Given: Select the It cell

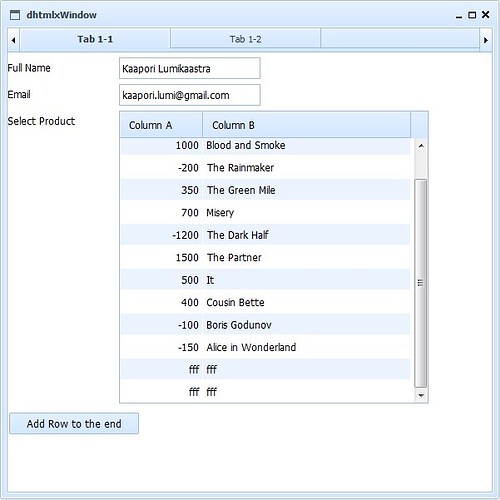Looking at the screenshot, I should tap(307, 280).
